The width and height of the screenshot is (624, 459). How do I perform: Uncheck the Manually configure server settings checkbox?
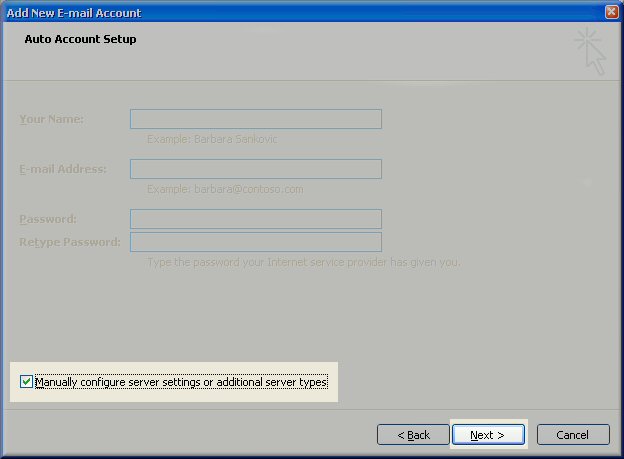click(26, 382)
